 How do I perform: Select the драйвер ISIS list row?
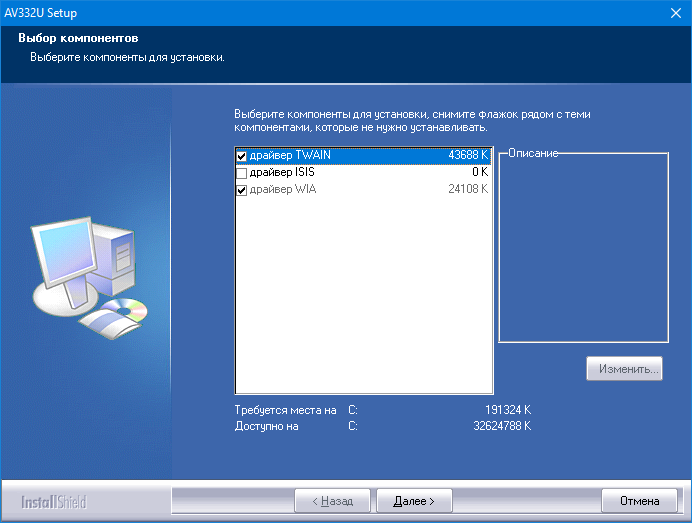click(363, 173)
